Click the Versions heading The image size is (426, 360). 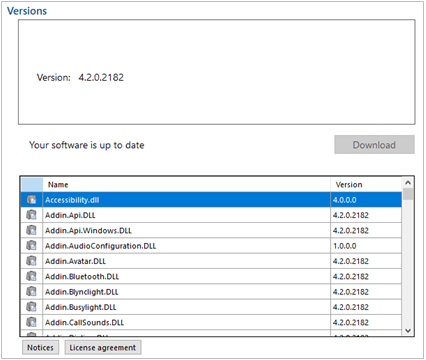27,11
